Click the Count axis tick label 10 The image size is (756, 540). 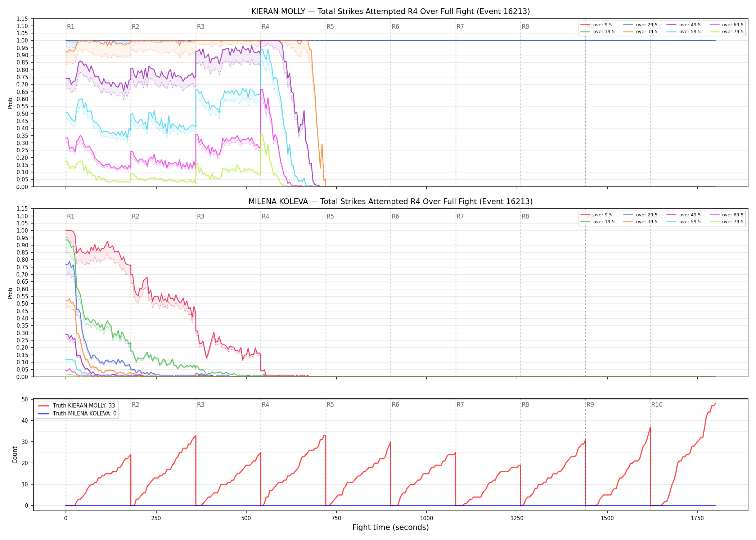coord(25,484)
